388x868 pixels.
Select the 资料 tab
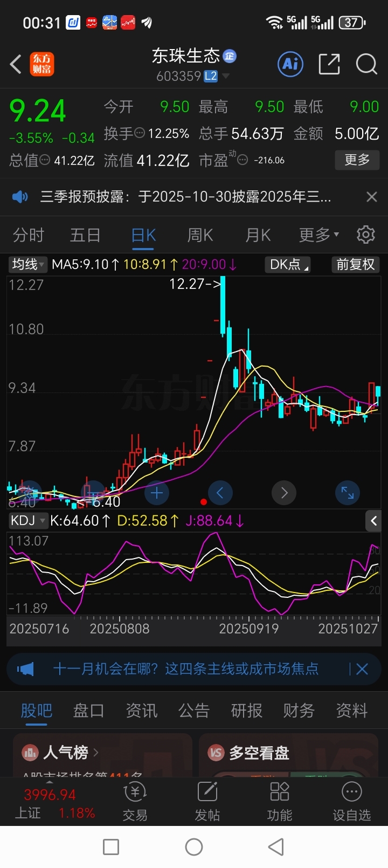(x=352, y=711)
